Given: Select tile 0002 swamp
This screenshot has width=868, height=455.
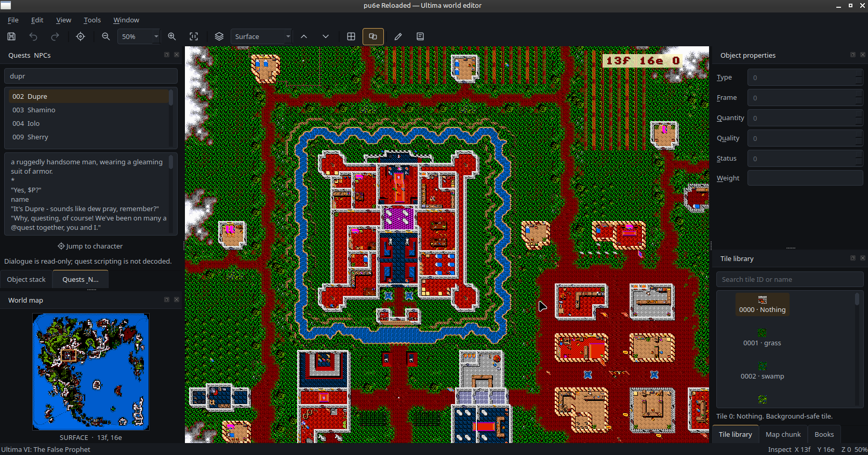Looking at the screenshot, I should (x=762, y=371).
